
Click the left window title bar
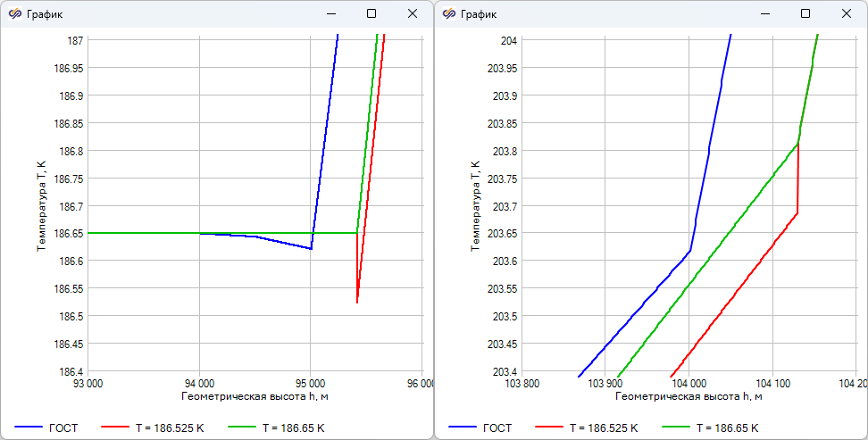pos(179,14)
